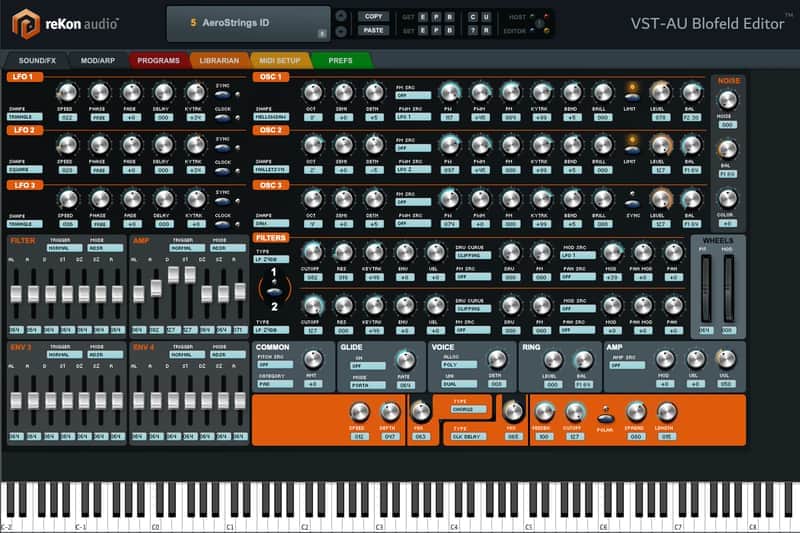This screenshot has width=800, height=533.
Task: Toggle OSC 2 LIMIT switch
Action: tap(632, 148)
